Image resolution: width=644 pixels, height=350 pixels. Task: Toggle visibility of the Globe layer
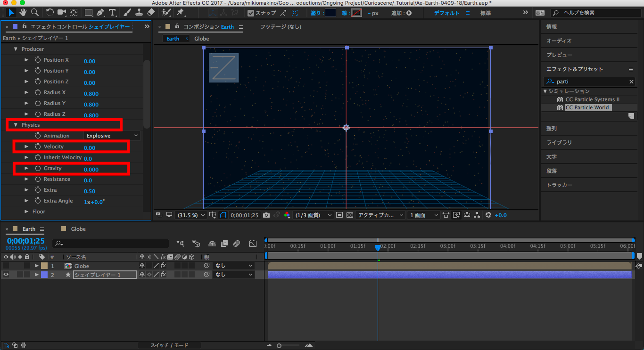(6, 266)
